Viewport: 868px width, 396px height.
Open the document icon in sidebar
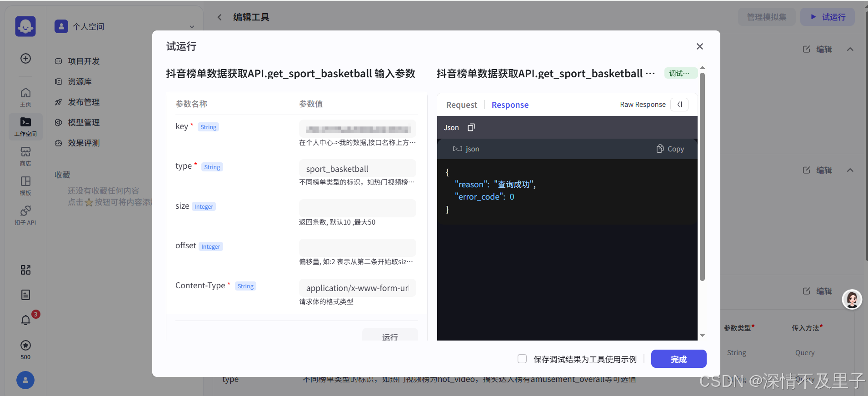[x=25, y=295]
